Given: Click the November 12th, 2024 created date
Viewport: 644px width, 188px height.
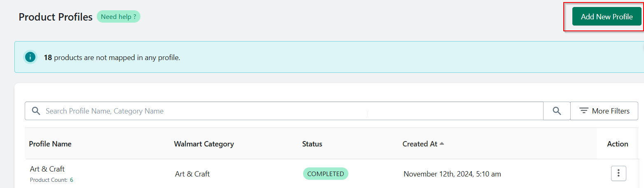Looking at the screenshot, I should pyautogui.click(x=452, y=174).
